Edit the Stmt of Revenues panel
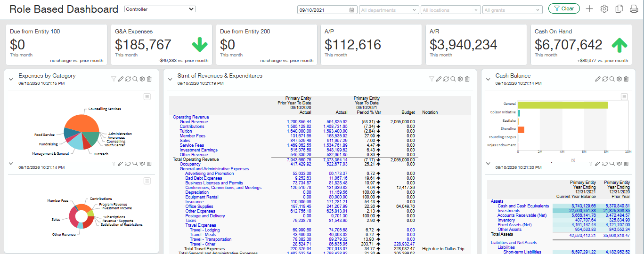Image resolution: width=644 pixels, height=254 pixels. [439, 79]
